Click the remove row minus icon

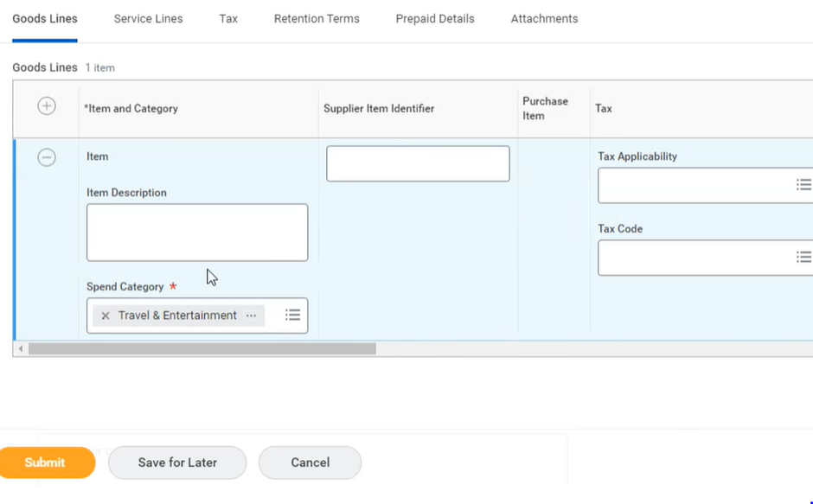[47, 157]
